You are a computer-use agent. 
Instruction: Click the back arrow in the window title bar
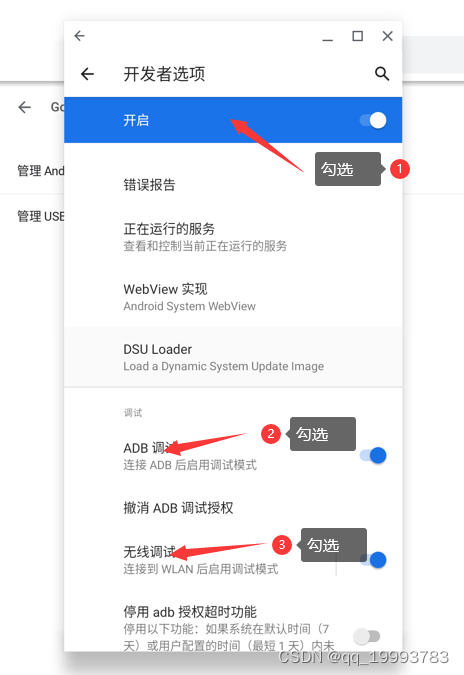(80, 36)
